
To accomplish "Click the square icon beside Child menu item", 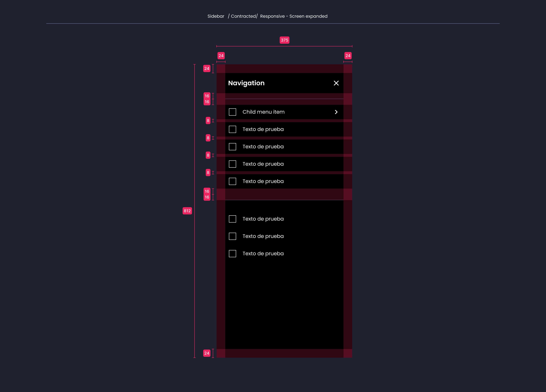I will pos(232,112).
